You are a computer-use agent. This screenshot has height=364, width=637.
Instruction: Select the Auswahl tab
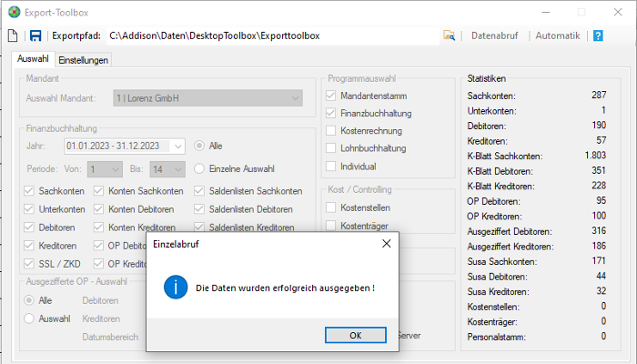(33, 59)
